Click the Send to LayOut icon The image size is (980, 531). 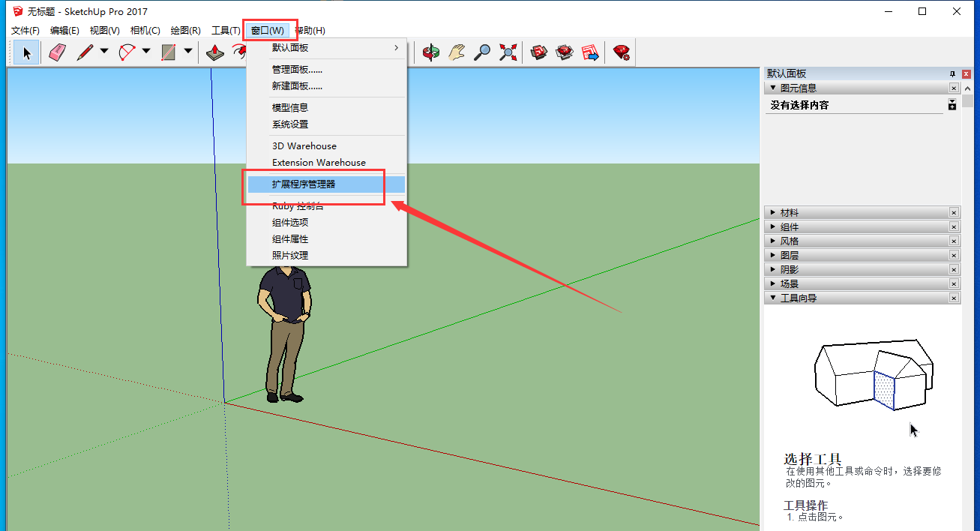tap(591, 52)
